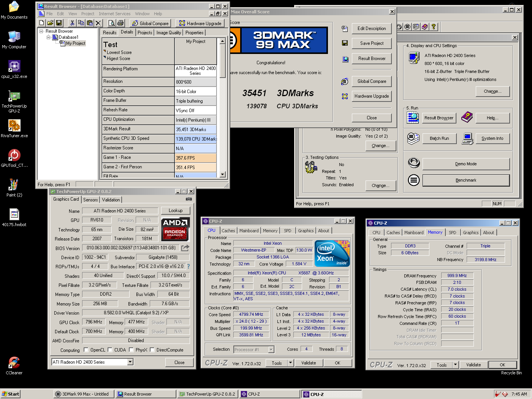Click the Save floppy icon in Result Browser toolbar
This screenshot has width=532, height=399.
point(59,23)
